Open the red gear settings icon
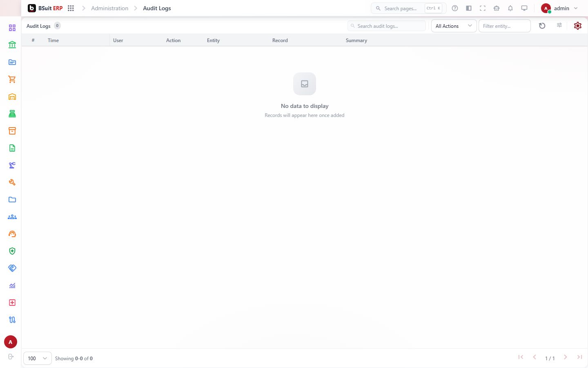 click(577, 26)
